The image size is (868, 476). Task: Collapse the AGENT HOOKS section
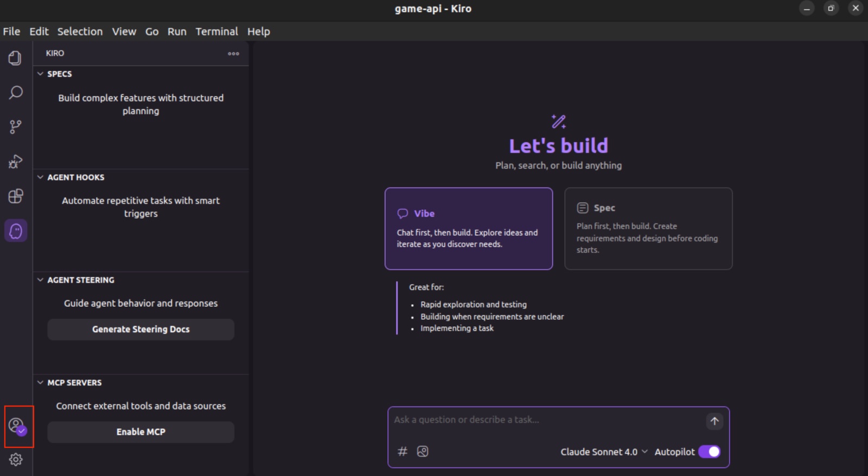pyautogui.click(x=40, y=177)
